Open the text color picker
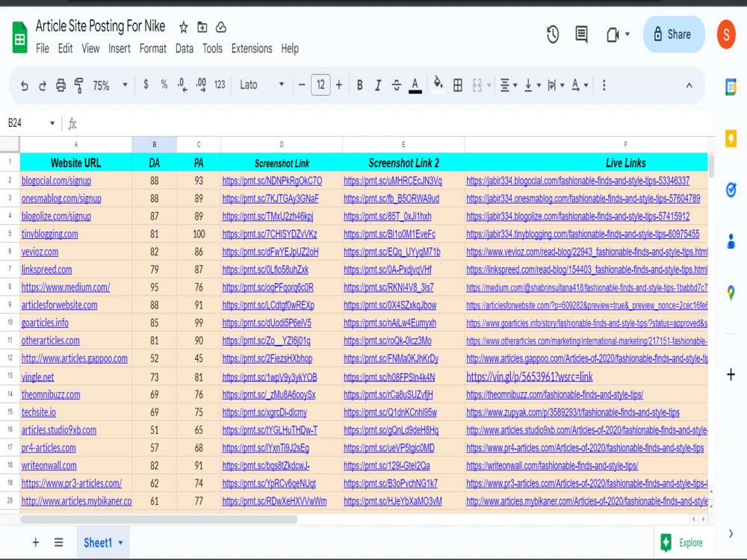747x560 pixels. pos(415,85)
